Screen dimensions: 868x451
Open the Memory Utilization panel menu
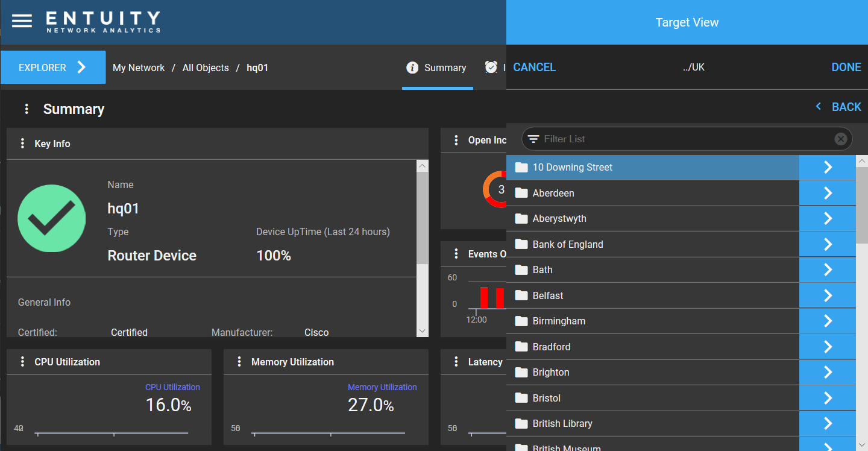tap(239, 362)
